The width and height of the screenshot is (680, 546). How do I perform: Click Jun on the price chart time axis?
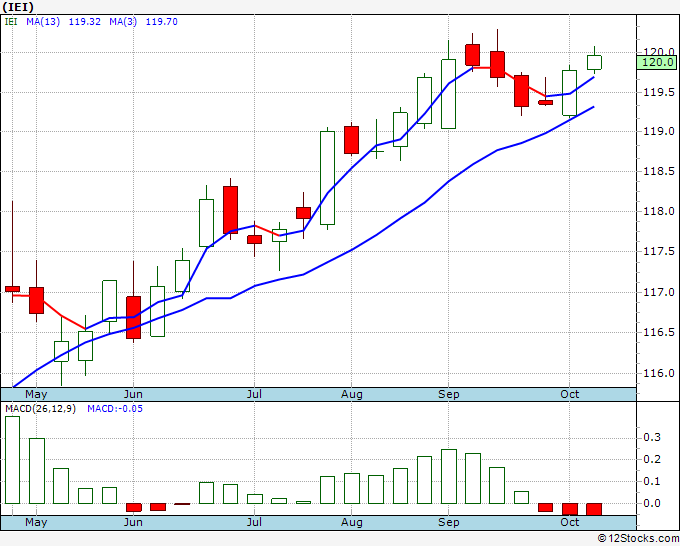click(133, 394)
